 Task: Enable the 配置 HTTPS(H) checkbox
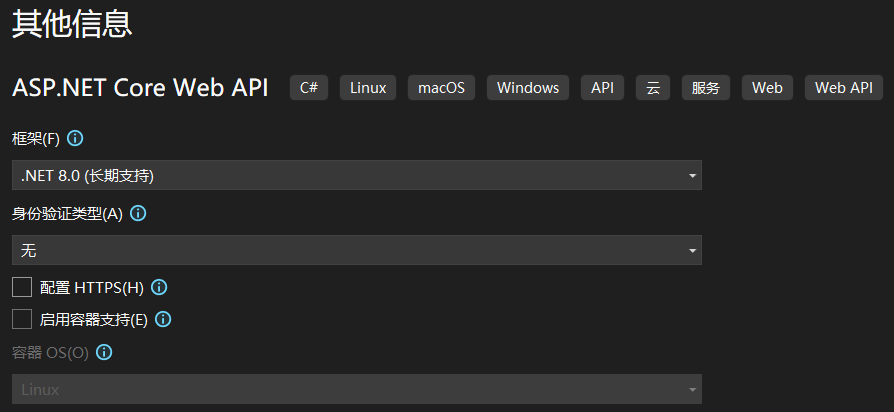[22, 287]
